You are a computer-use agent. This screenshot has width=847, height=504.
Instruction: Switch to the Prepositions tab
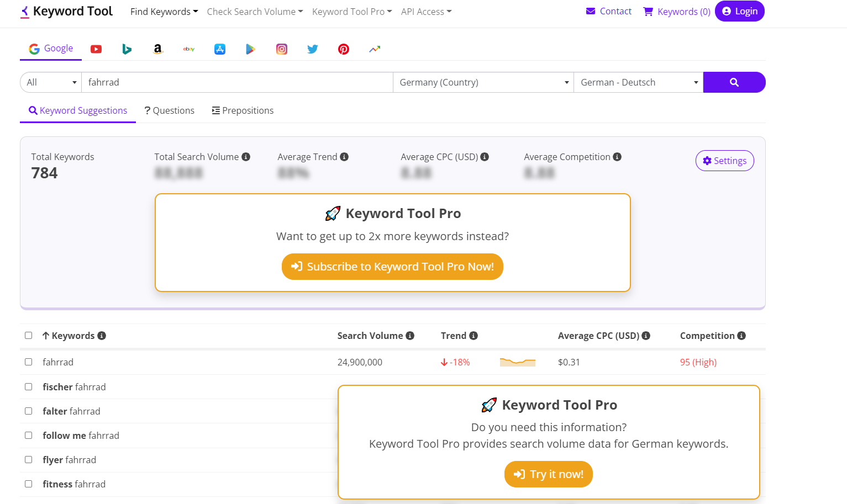pyautogui.click(x=243, y=110)
